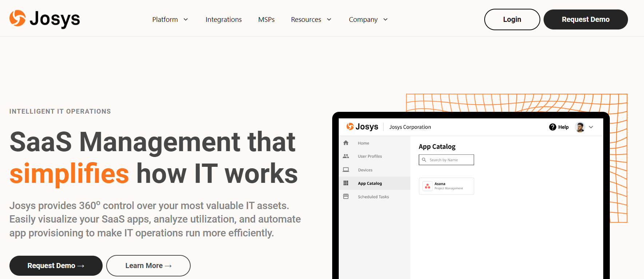Click the App Catalog grid icon
Viewport: 644px width, 279px height.
[346, 183]
